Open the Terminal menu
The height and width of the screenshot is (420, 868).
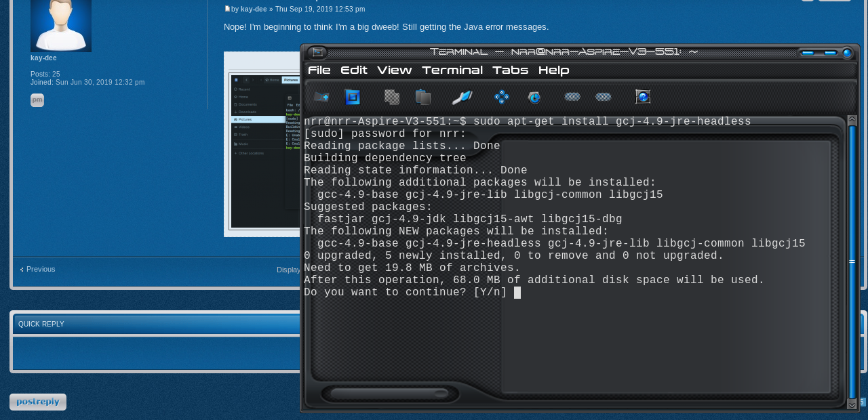pyautogui.click(x=452, y=70)
